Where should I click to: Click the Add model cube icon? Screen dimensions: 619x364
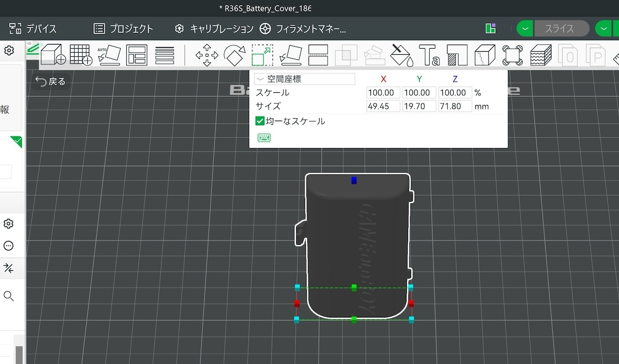(x=53, y=55)
